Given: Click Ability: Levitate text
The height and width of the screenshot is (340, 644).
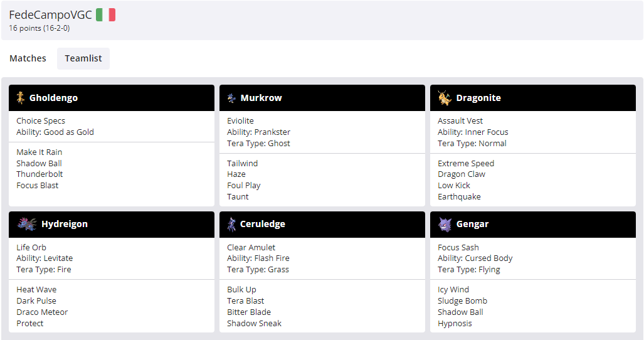Looking at the screenshot, I should coord(45,258).
